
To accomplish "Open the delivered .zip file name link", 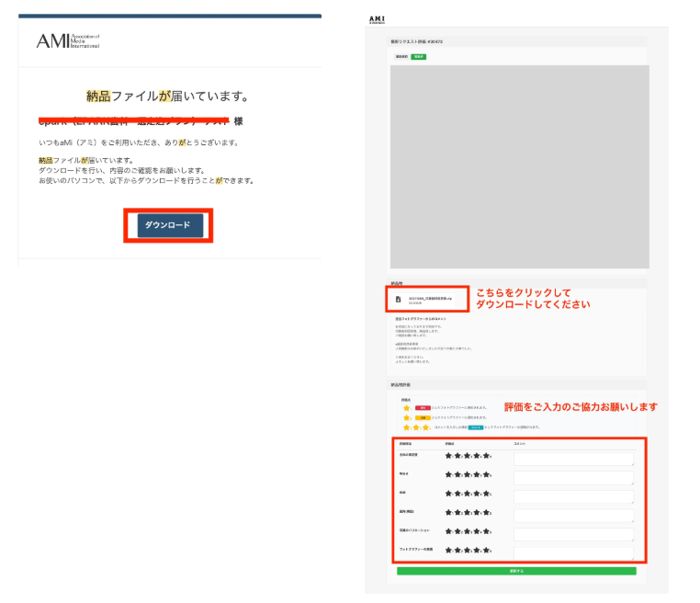I will click(430, 299).
